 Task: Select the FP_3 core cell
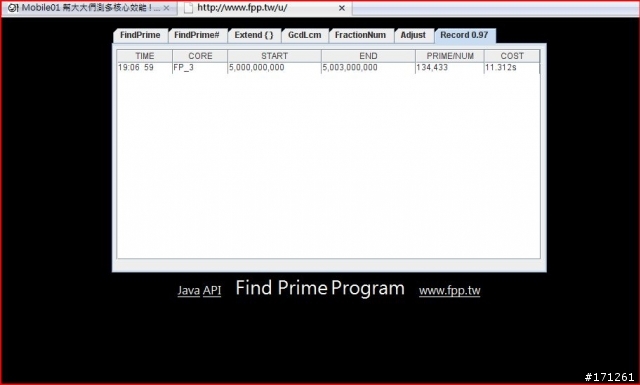tap(200, 68)
